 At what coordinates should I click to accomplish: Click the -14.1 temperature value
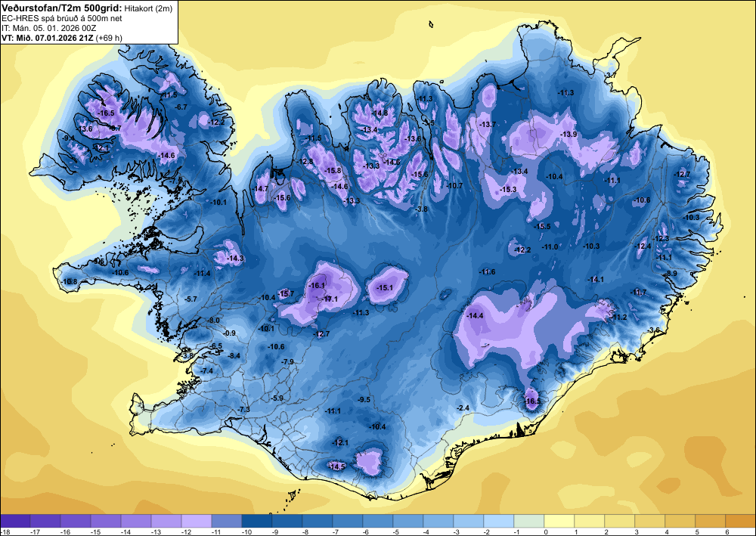(596, 280)
